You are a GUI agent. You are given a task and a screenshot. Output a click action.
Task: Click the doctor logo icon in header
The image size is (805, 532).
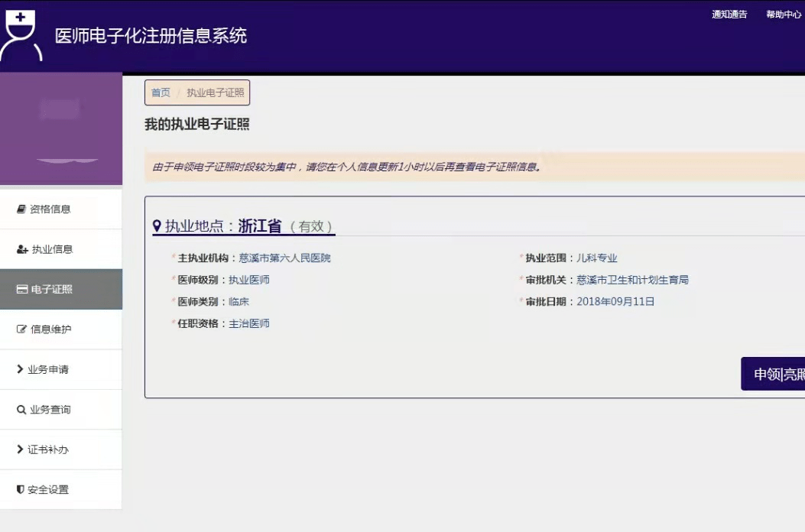pyautogui.click(x=21, y=34)
